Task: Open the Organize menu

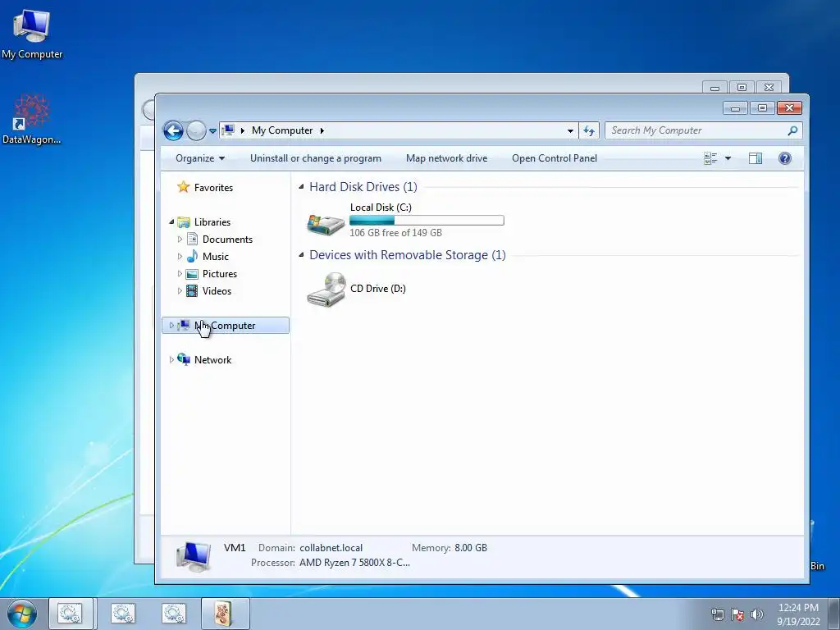Action: (x=200, y=158)
